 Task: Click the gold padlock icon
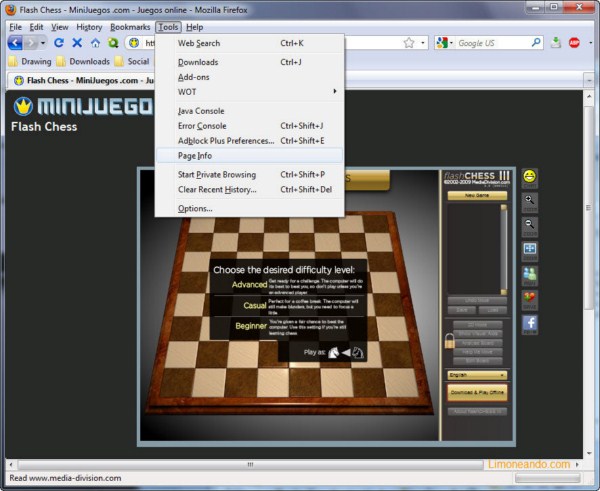coord(449,341)
